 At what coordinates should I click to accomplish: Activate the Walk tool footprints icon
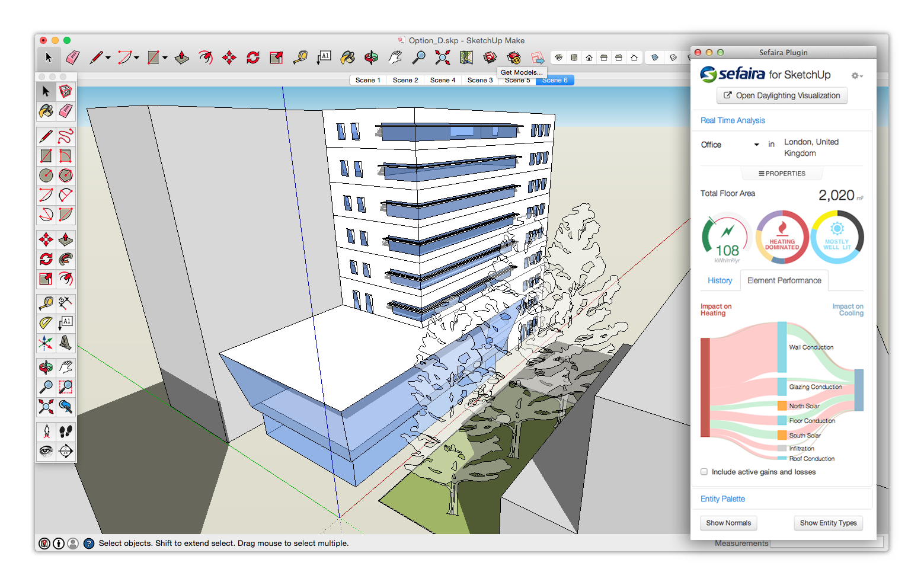coord(66,432)
